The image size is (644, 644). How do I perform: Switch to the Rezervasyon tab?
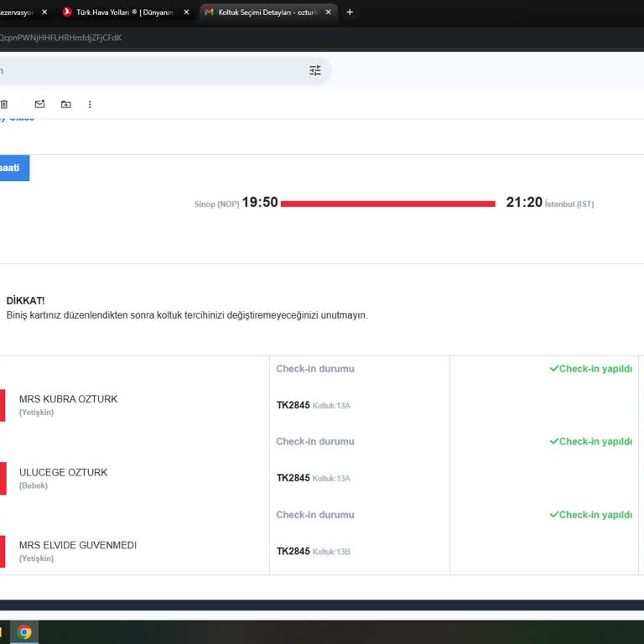click(x=17, y=13)
